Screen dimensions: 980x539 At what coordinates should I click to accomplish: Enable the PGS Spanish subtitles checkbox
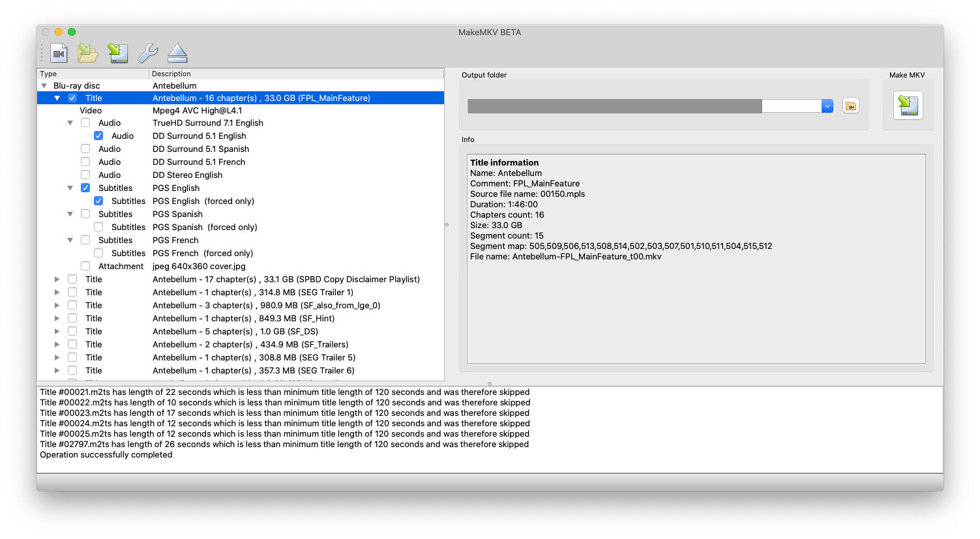click(x=85, y=214)
